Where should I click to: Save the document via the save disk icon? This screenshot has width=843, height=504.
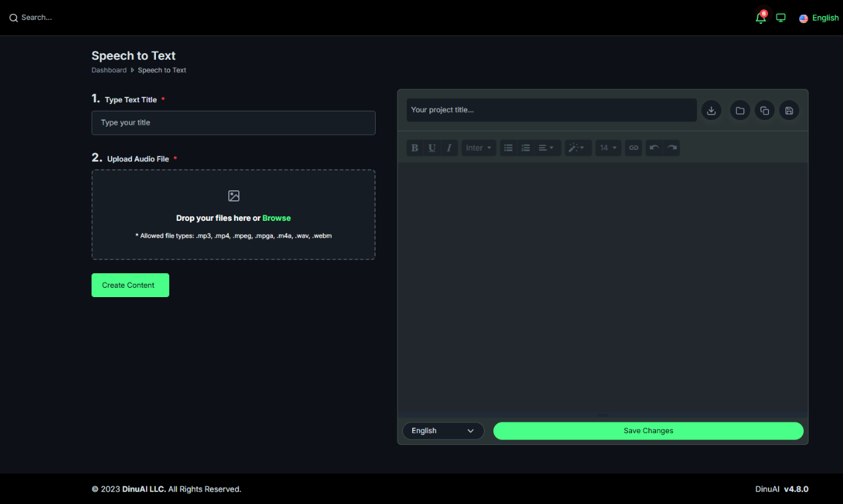[789, 110]
